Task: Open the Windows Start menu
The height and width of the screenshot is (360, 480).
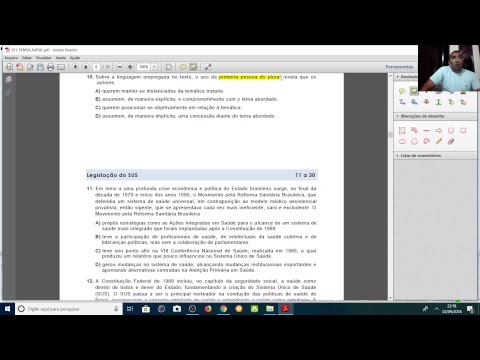Action: [x=7, y=309]
